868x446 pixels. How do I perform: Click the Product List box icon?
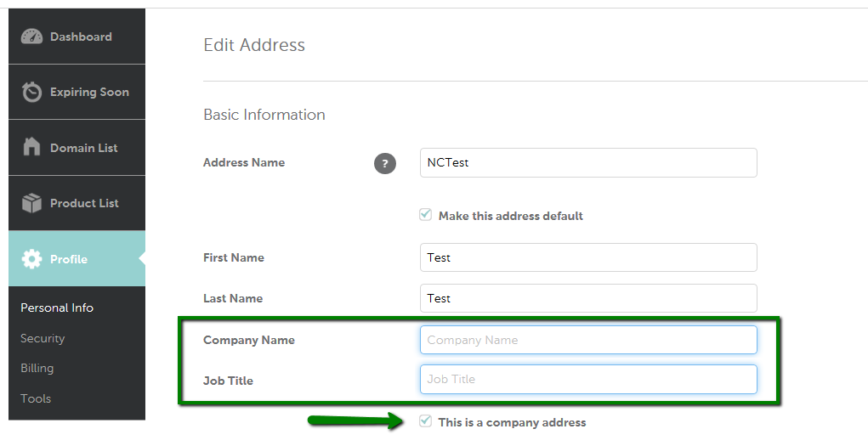31,203
